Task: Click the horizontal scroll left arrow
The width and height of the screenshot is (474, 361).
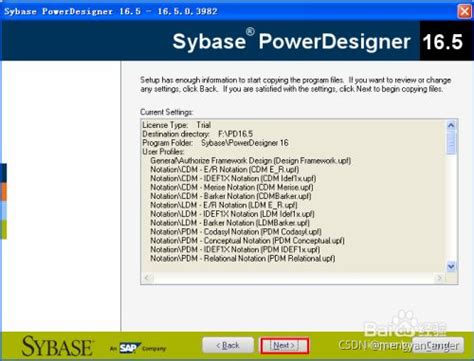Action: [x=147, y=277]
